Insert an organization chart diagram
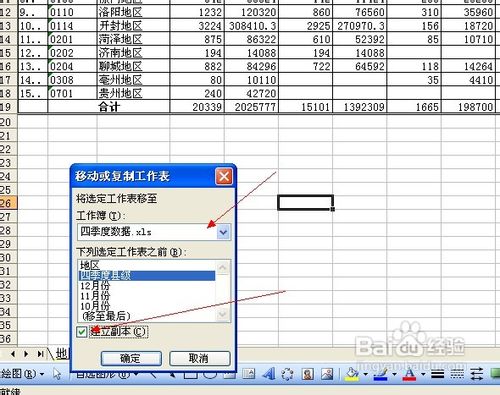Image resolution: width=500 pixels, height=395 pixels. (287, 374)
